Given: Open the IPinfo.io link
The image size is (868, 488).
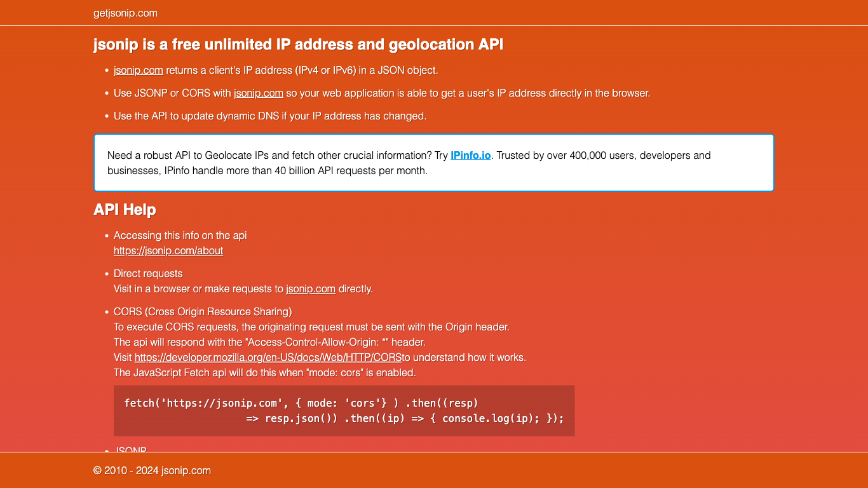Looking at the screenshot, I should coord(471,155).
